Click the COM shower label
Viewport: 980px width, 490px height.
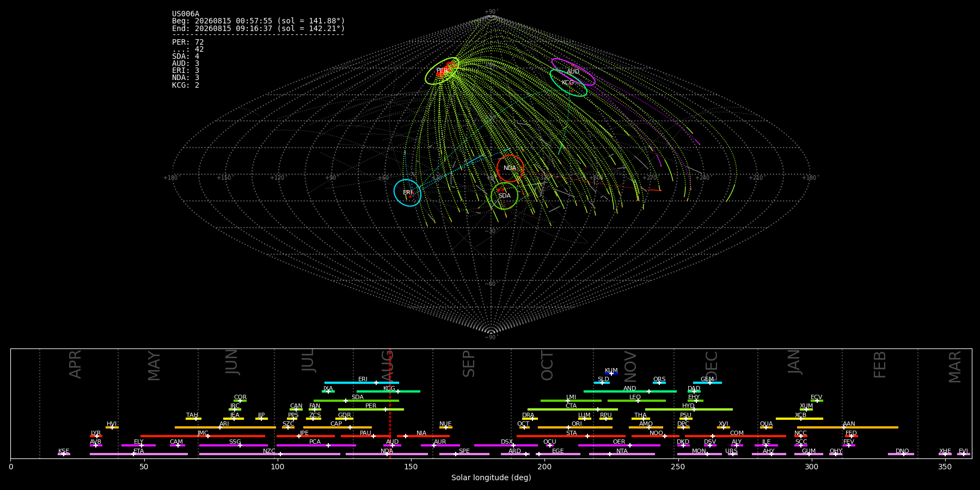tap(737, 433)
